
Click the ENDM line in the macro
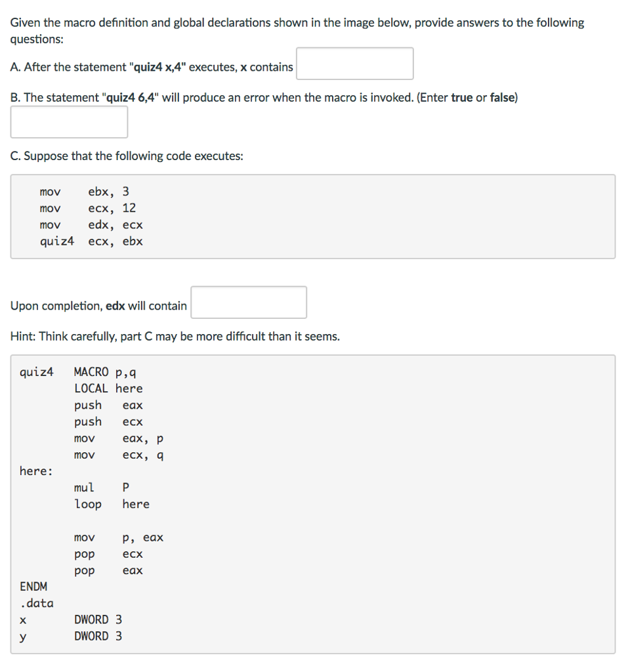(x=33, y=586)
